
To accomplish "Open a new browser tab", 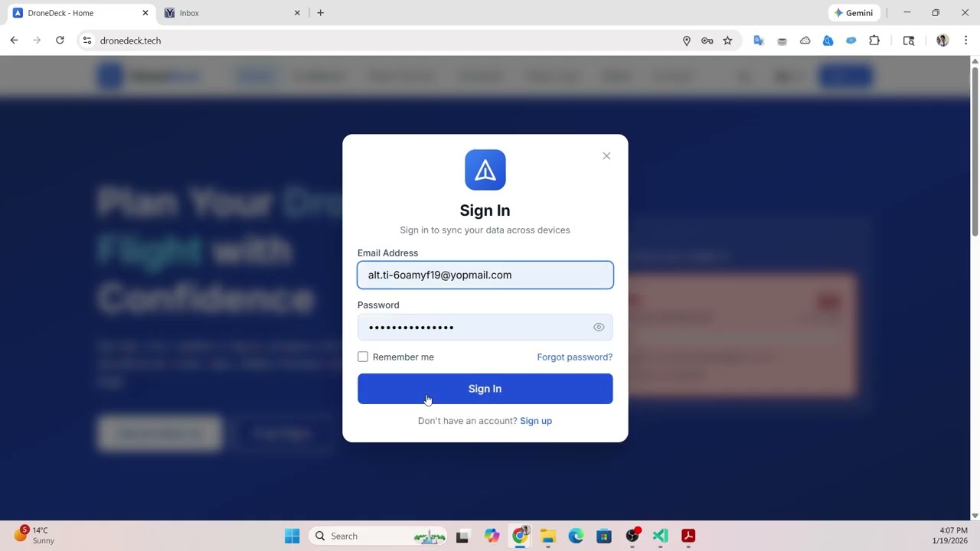I will pos(320,13).
